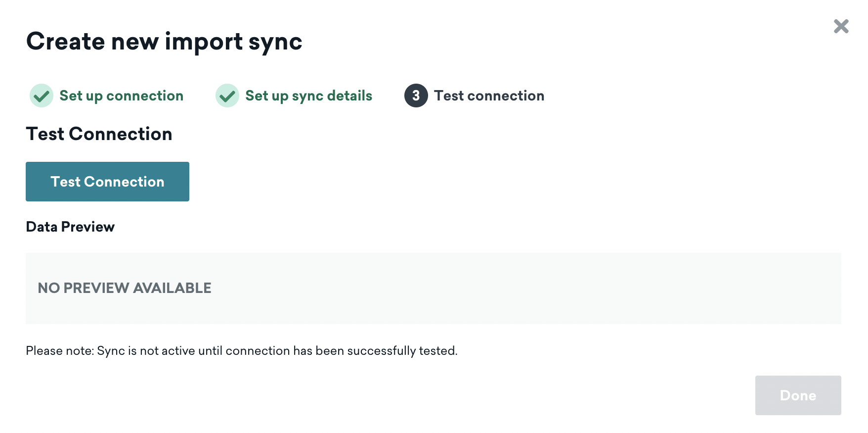The image size is (868, 433).
Task: Click the Done button
Action: point(798,395)
